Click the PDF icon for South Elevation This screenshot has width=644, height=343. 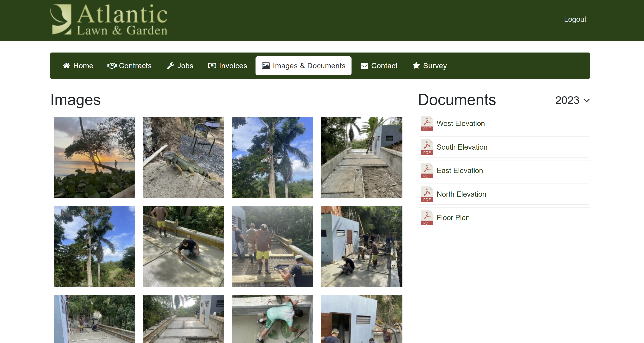coord(427,147)
